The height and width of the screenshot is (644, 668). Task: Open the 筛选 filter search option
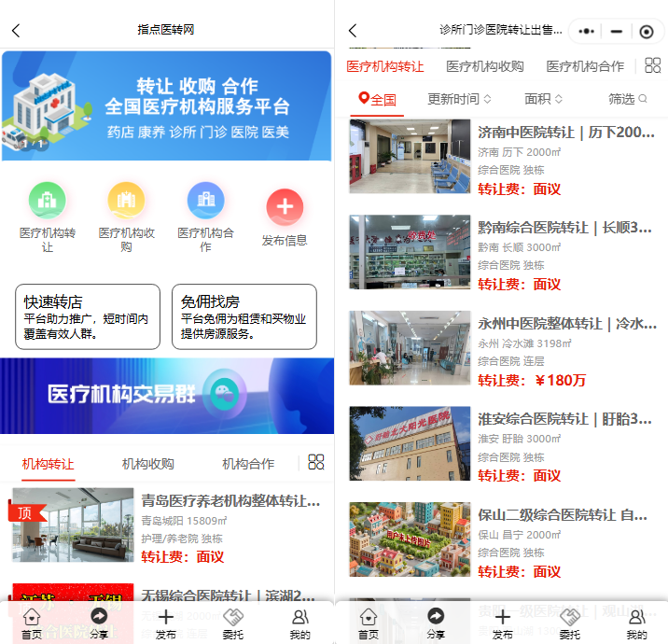point(627,99)
